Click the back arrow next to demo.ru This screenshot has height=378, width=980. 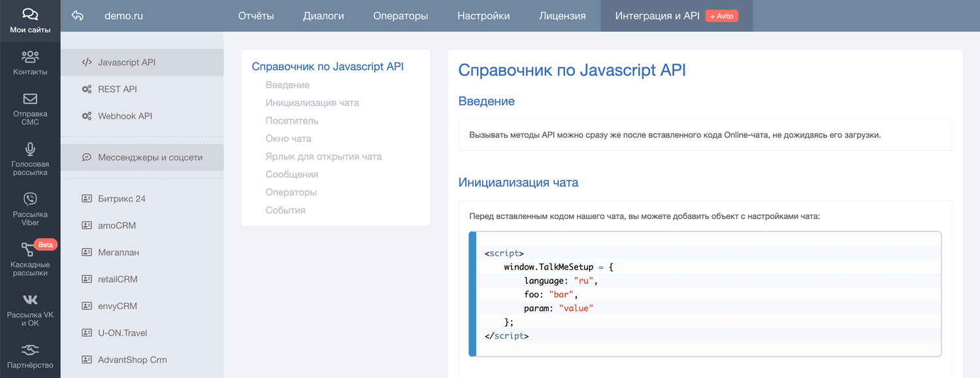coord(77,16)
